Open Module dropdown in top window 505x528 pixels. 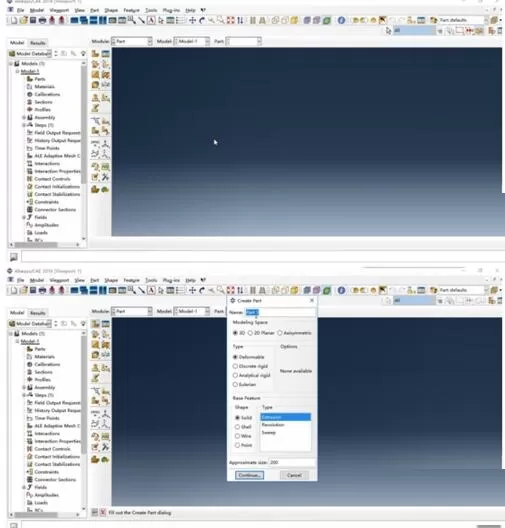pyautogui.click(x=132, y=41)
